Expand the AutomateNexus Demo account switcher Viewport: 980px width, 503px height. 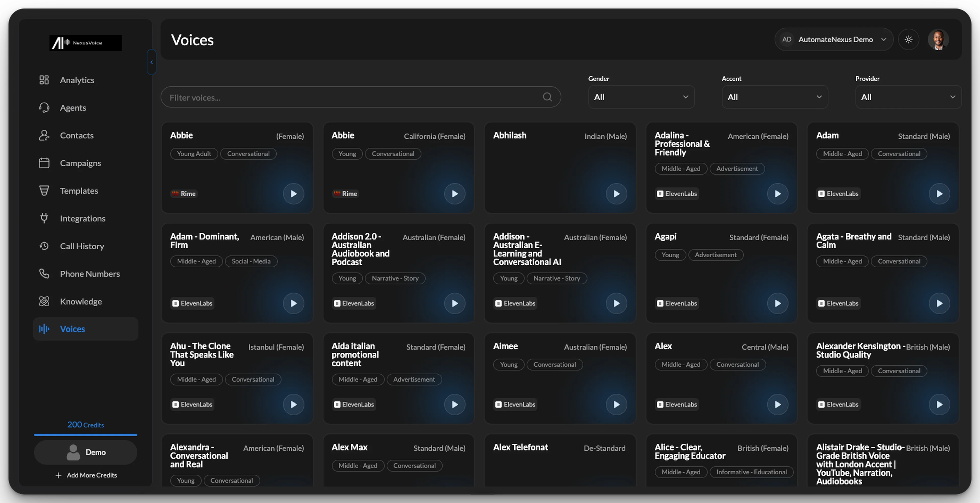tap(834, 40)
